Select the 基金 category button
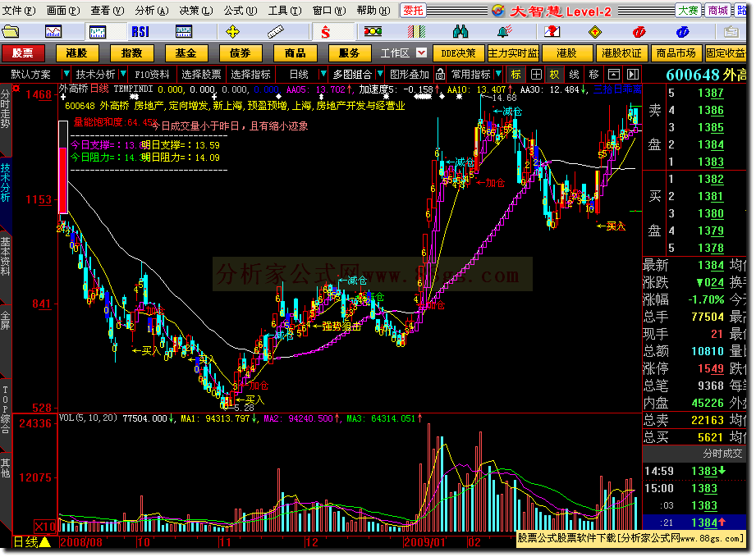Image resolution: width=756 pixels, height=557 pixels. (186, 53)
